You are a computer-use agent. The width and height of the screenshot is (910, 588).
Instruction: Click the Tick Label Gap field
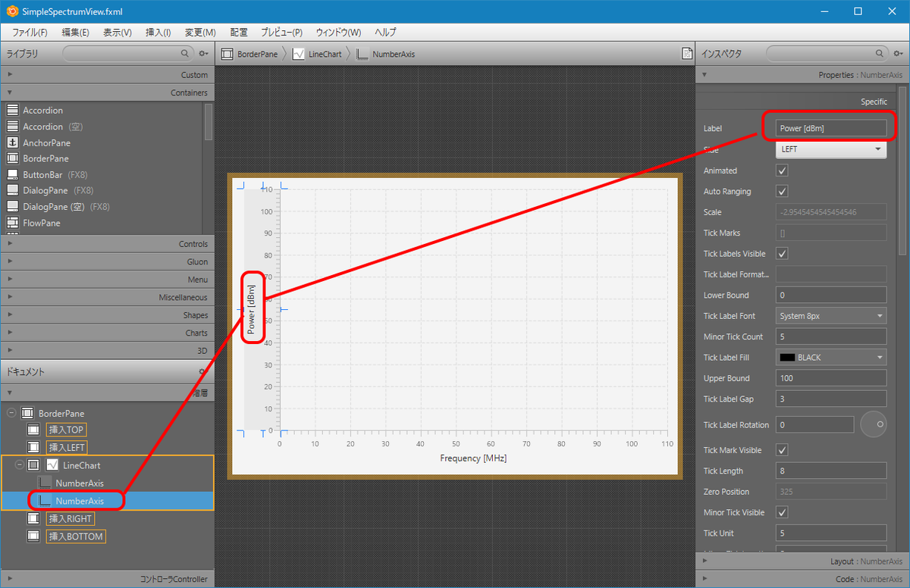(831, 399)
